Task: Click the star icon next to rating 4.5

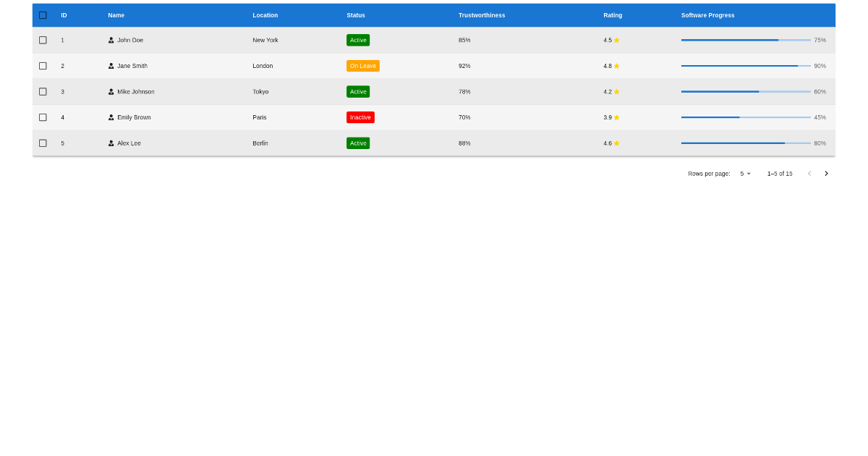Action: (618, 41)
